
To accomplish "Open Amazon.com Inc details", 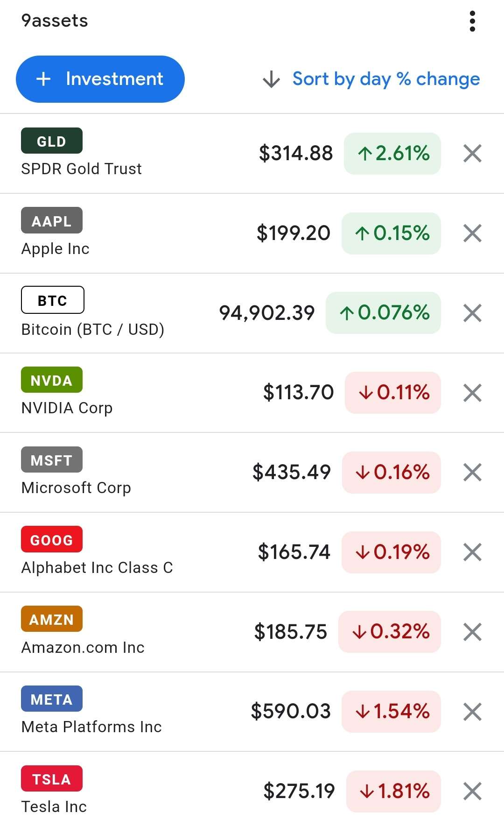I will [83, 648].
